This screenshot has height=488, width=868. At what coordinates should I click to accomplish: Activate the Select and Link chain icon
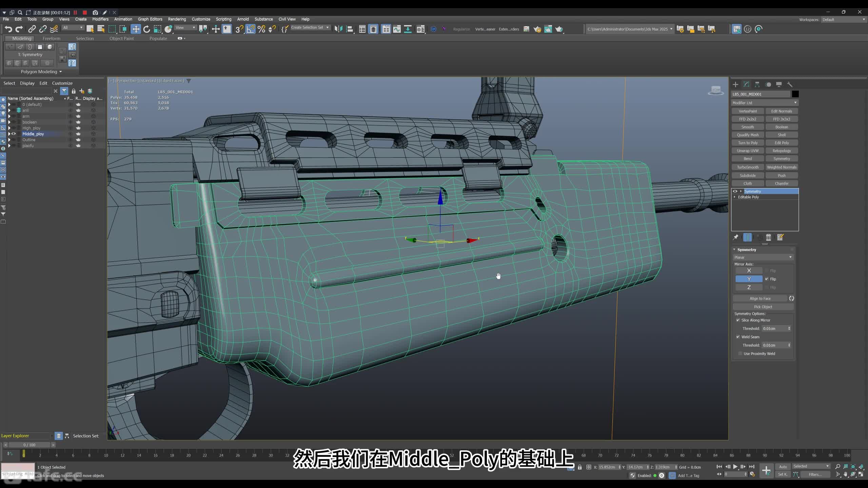[32, 29]
